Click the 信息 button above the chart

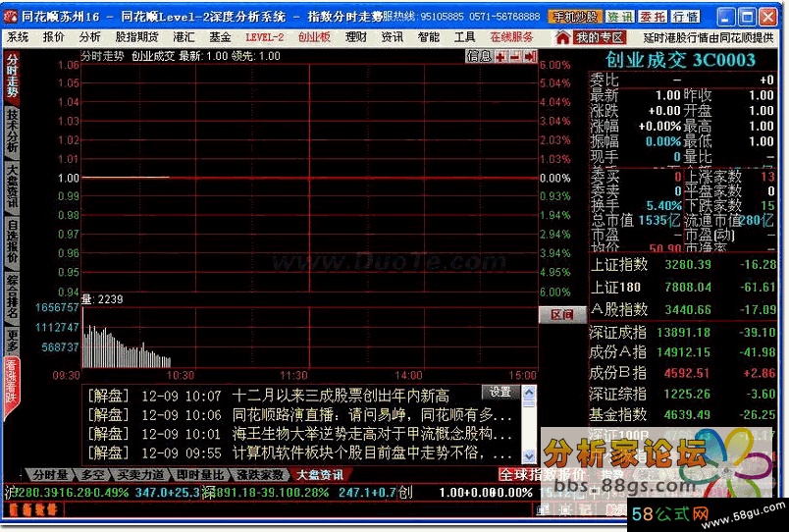(x=479, y=56)
